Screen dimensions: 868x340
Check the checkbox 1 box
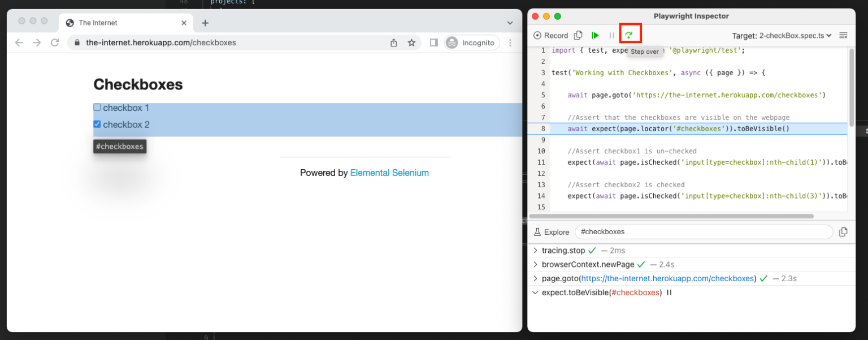[97, 107]
